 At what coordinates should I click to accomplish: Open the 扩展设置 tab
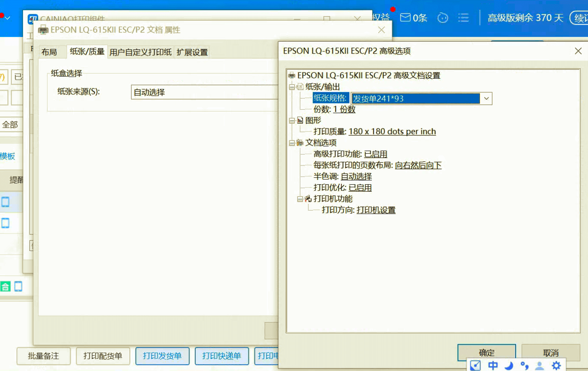click(192, 52)
